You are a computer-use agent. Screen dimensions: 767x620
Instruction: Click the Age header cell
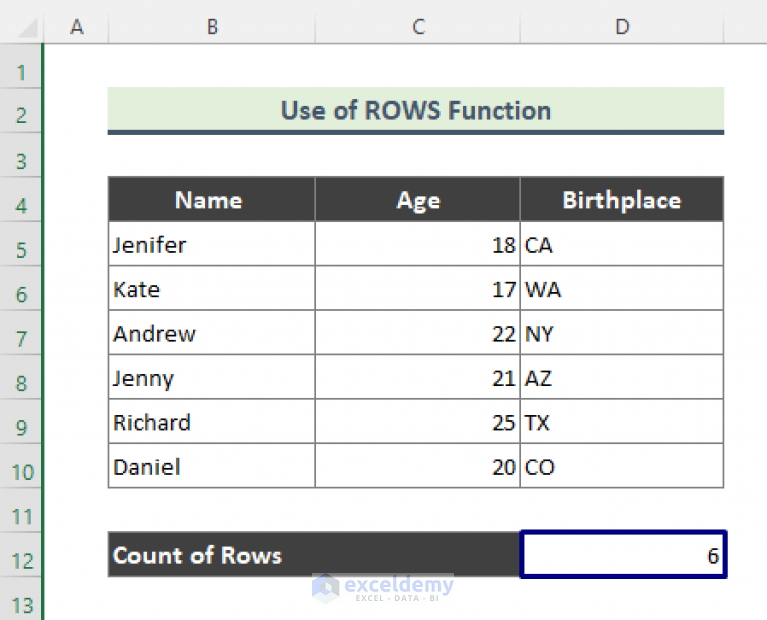click(x=418, y=199)
